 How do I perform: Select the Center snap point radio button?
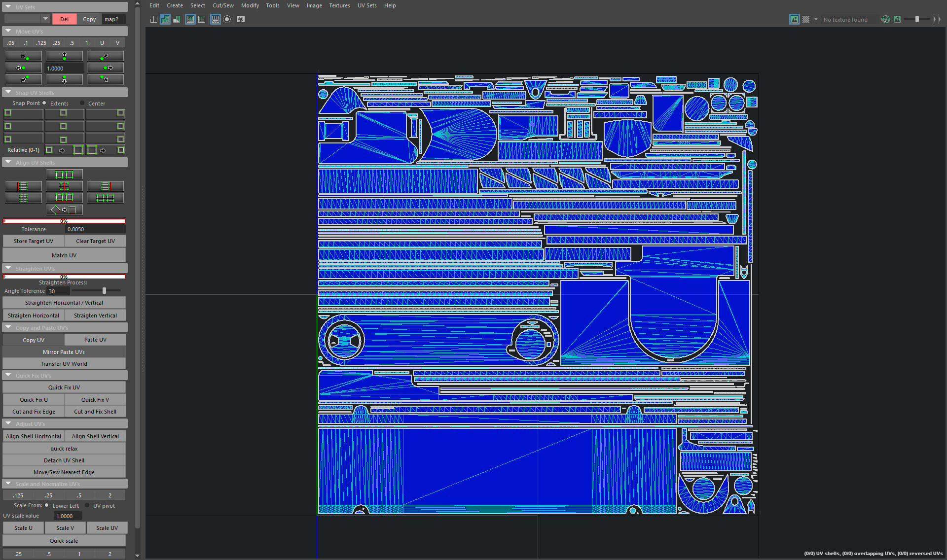click(82, 103)
